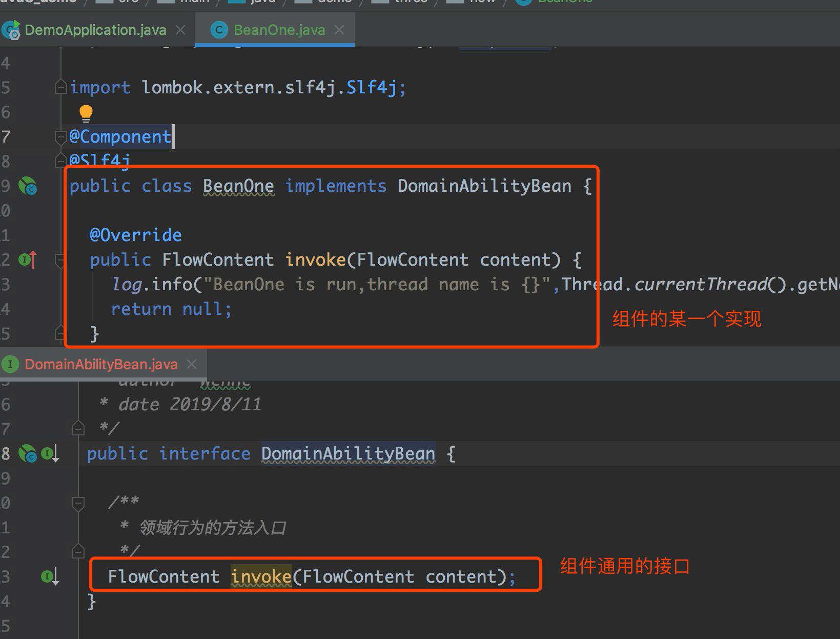840x639 pixels.
Task: Click the @Override annotation
Action: (136, 235)
